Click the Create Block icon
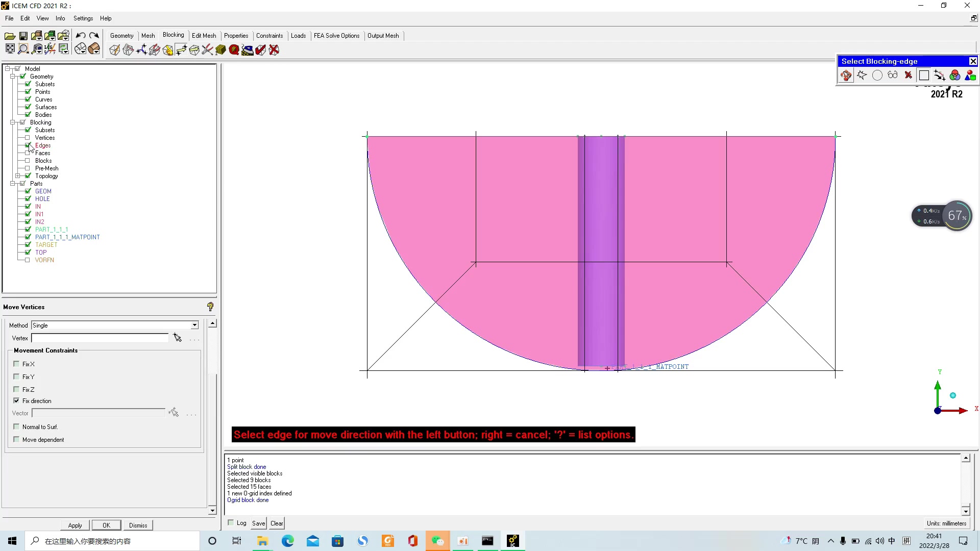Screen dimensions: 980x551 click(x=114, y=49)
